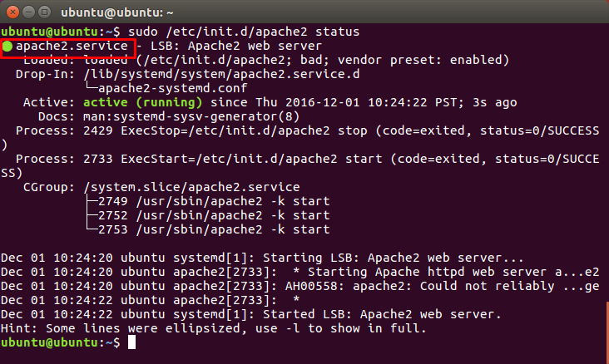The height and width of the screenshot is (364, 609).
Task: Click the ExecStart process line for PID 2733
Action: click(300, 159)
